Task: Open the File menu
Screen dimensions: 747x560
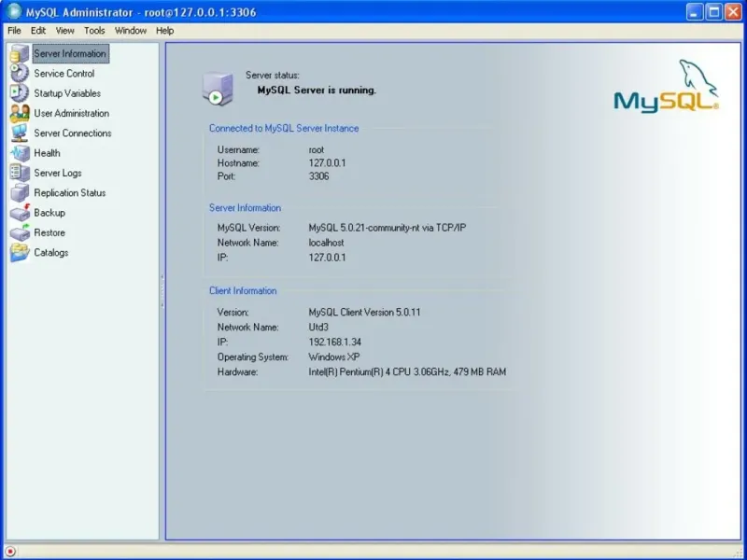Action: click(14, 31)
